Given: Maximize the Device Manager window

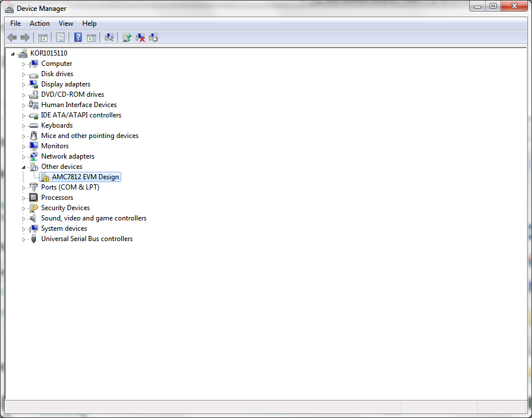Looking at the screenshot, I should pos(493,6).
